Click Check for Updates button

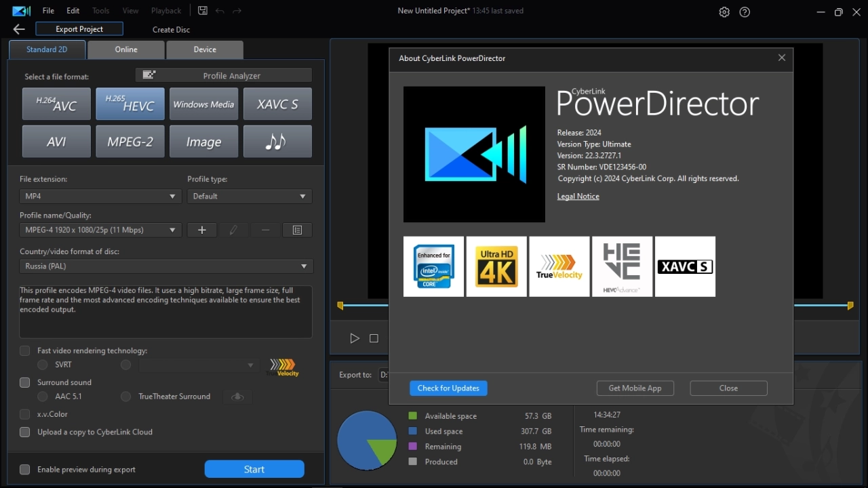[448, 388]
